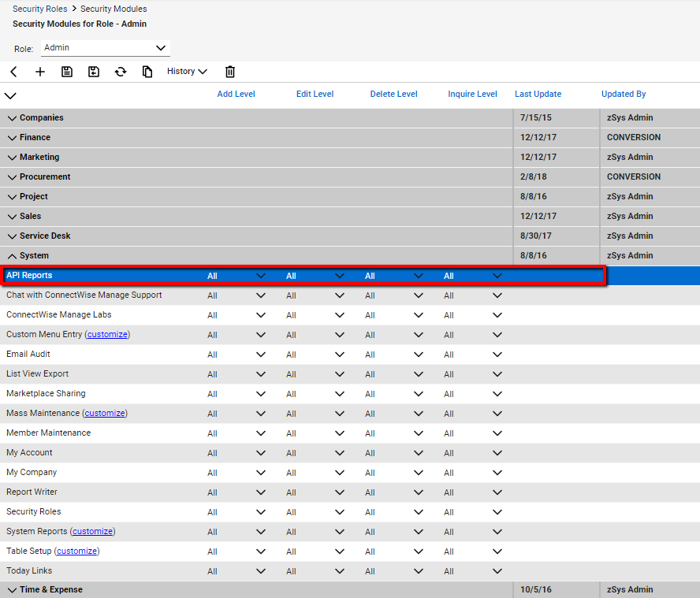The image size is (700, 598).
Task: Open customize link for System Reports
Action: tap(93, 531)
